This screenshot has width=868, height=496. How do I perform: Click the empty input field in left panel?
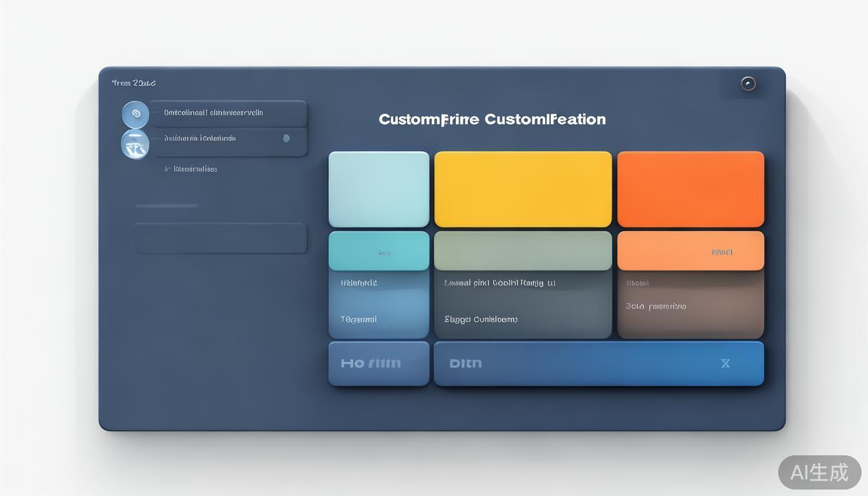(220, 238)
